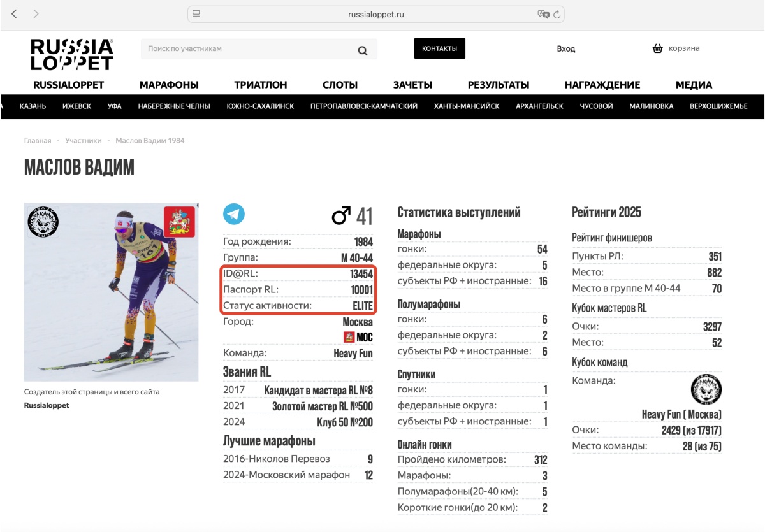The height and width of the screenshot is (532, 765).
Task: Click the Heavy Fun team name in Команда row
Action: pyautogui.click(x=353, y=354)
